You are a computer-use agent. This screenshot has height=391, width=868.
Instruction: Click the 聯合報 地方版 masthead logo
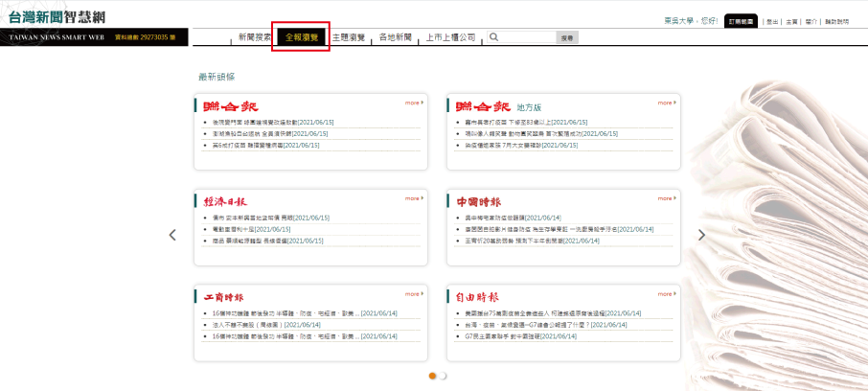coord(483,106)
